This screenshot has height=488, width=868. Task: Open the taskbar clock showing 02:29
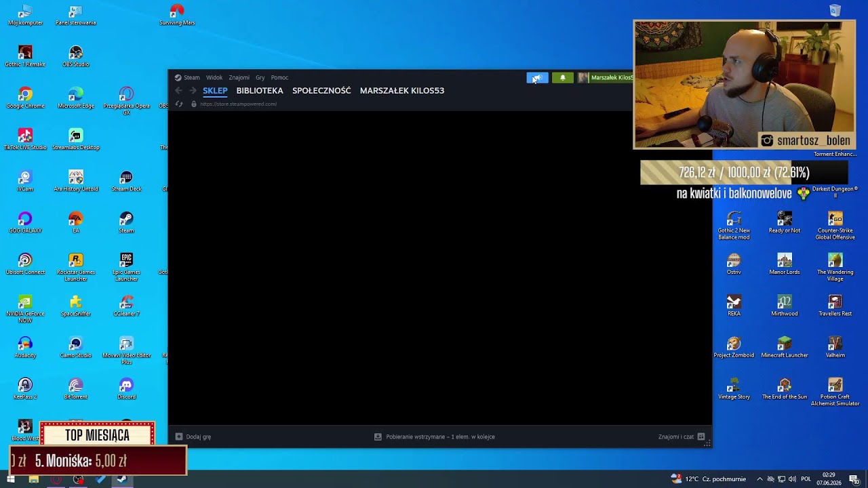[x=829, y=479]
